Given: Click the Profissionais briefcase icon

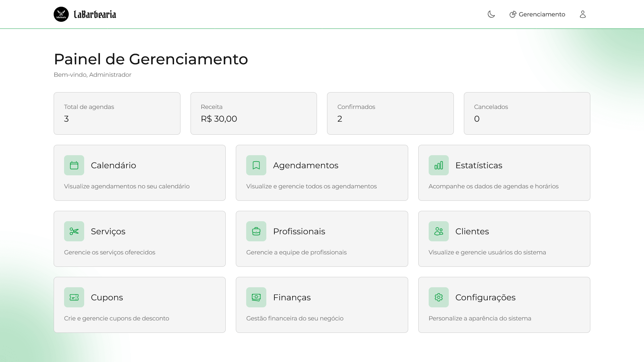Looking at the screenshot, I should click(x=256, y=231).
